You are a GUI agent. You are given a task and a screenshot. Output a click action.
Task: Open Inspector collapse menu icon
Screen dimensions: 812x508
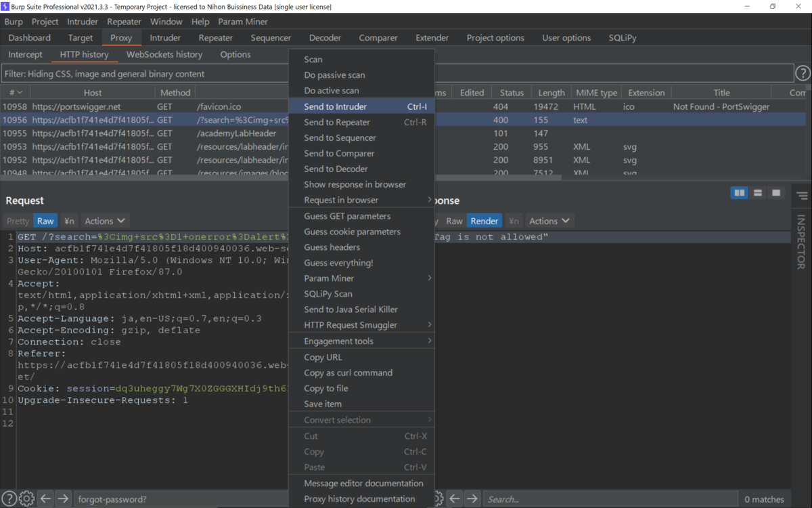click(802, 196)
